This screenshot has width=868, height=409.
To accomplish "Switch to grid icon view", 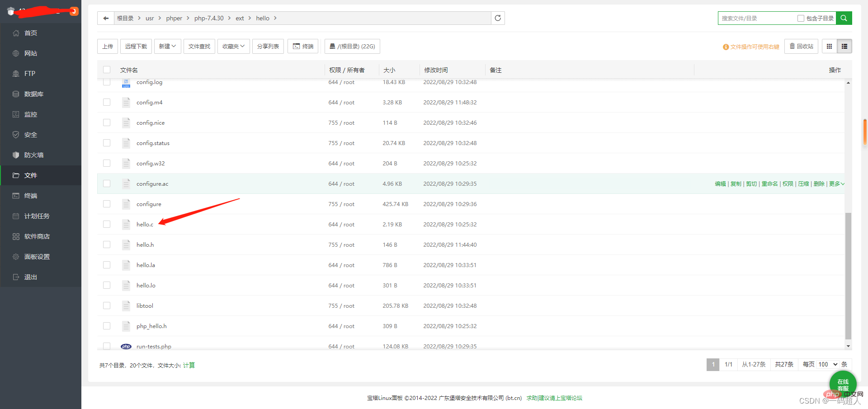I will point(829,46).
